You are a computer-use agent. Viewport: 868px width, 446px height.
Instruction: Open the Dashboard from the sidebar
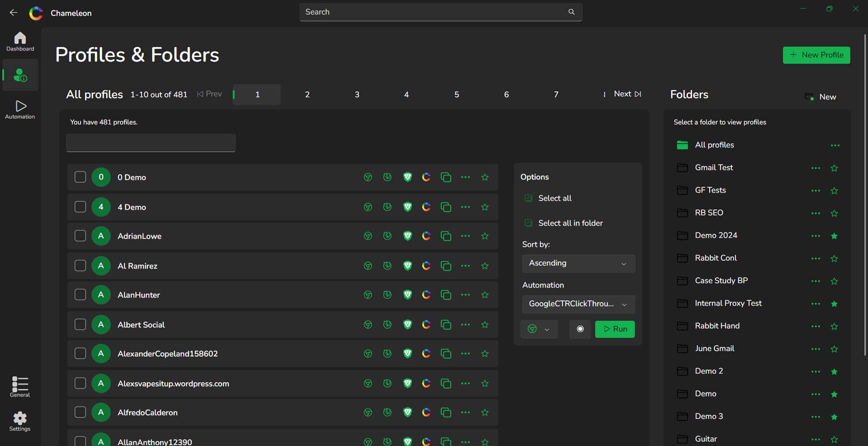point(20,42)
